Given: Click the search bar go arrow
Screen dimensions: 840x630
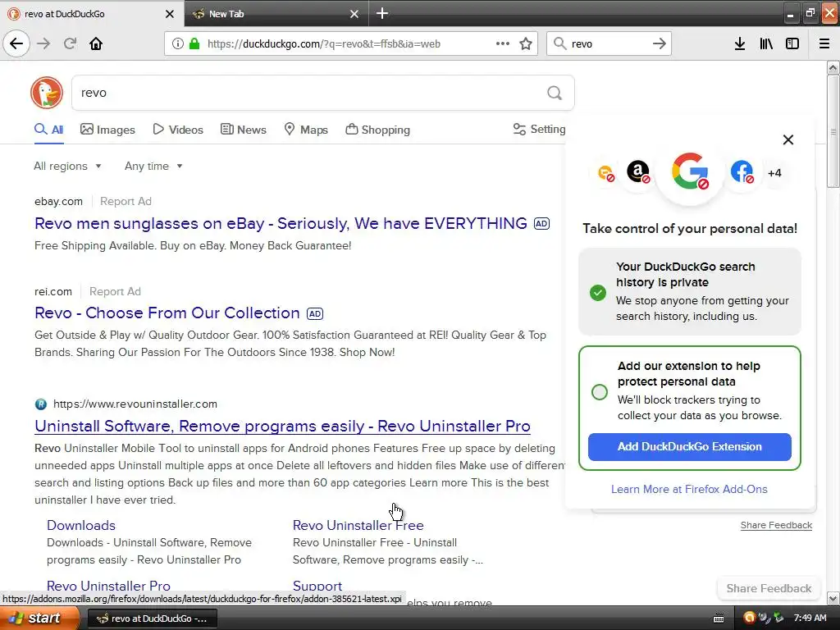Looking at the screenshot, I should 660,43.
